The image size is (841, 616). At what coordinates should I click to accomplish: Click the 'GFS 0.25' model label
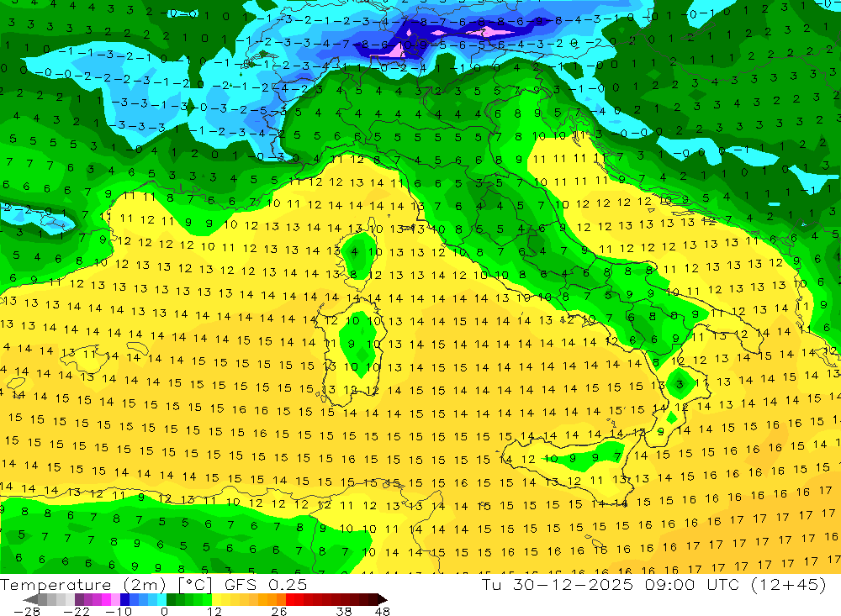point(266,584)
